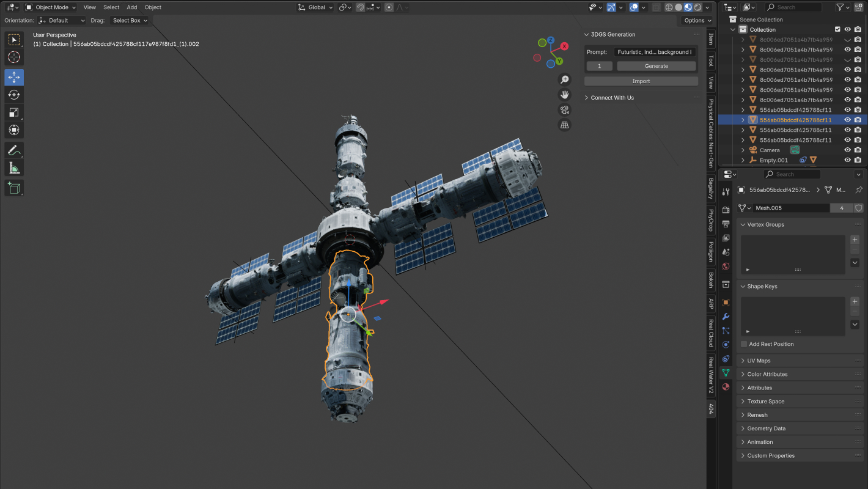Toggle Scene Collection exclude checkbox for Collection
Image resolution: width=868 pixels, height=489 pixels.
[837, 29]
